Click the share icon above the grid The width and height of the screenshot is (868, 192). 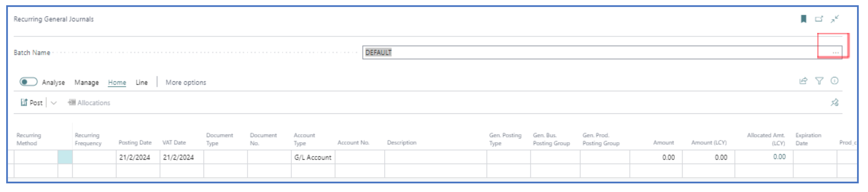point(803,81)
